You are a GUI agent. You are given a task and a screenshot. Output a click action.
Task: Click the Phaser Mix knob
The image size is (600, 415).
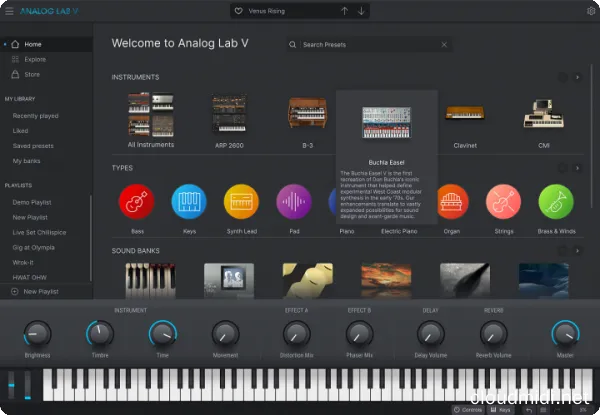point(359,334)
